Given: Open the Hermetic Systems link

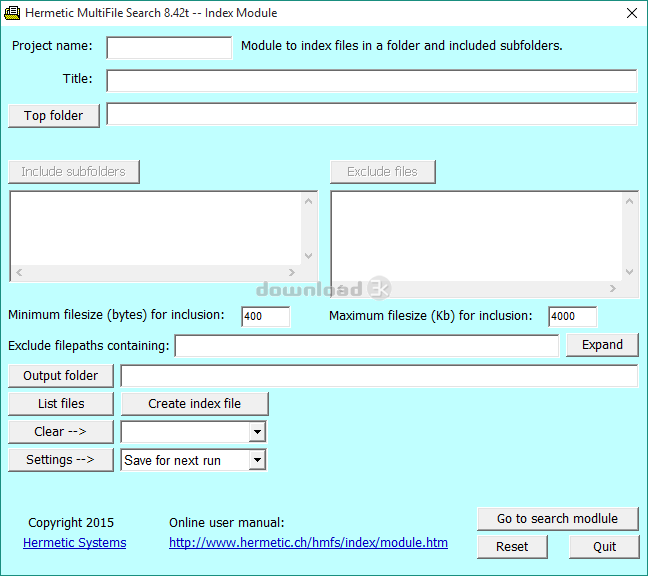Looking at the screenshot, I should click(75, 543).
